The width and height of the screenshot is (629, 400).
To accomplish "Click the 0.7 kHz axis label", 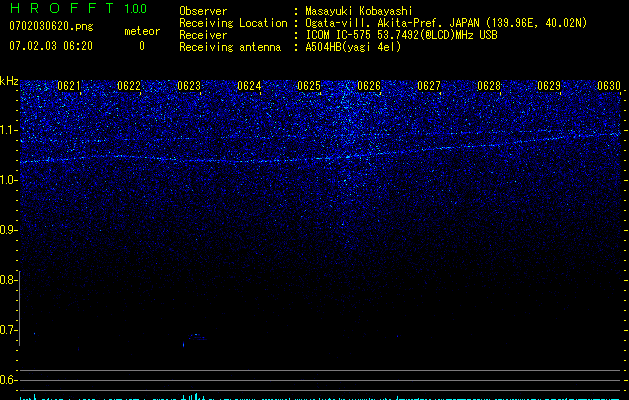I will [x=8, y=330].
